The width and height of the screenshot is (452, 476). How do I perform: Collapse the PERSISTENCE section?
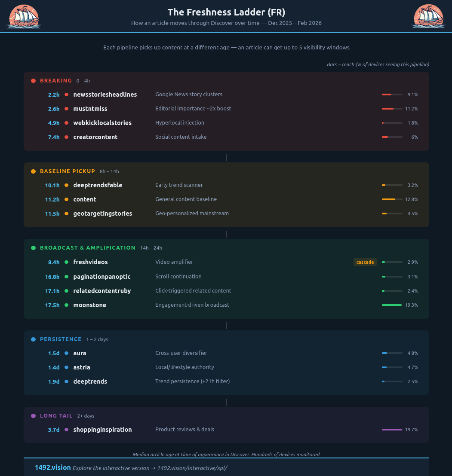61,339
